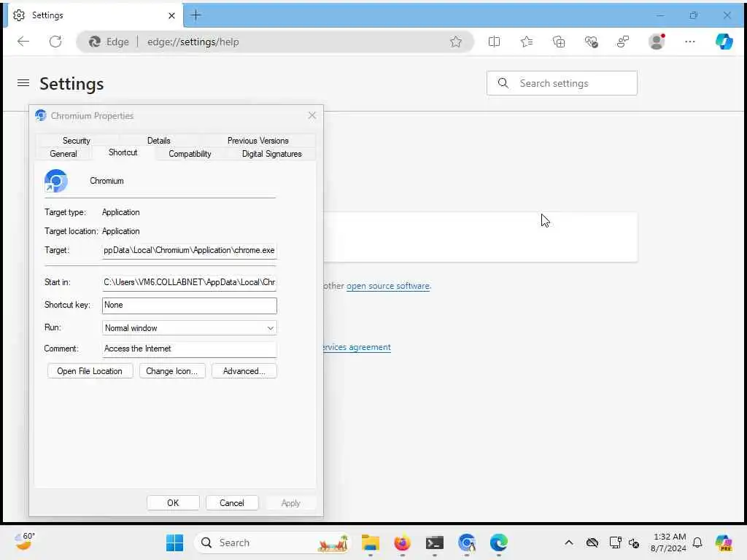The width and height of the screenshot is (747, 560).
Task: Open Browser essentials heart icon
Action: (x=591, y=42)
